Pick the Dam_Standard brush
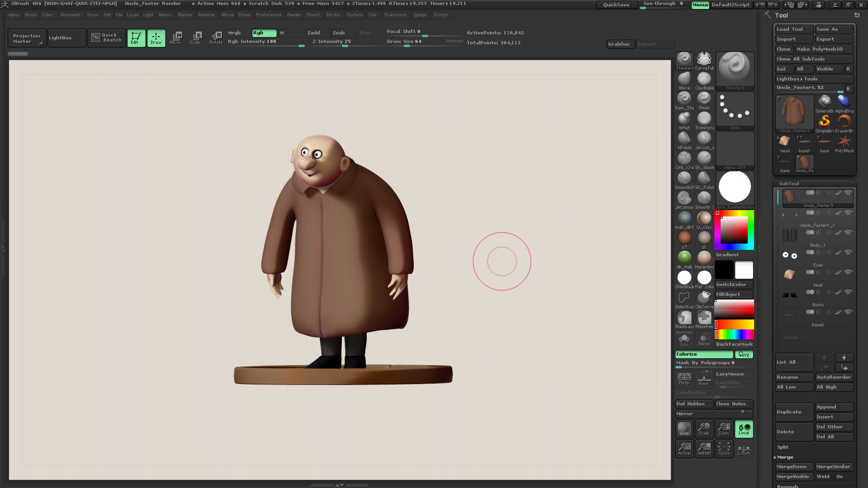 (684, 101)
